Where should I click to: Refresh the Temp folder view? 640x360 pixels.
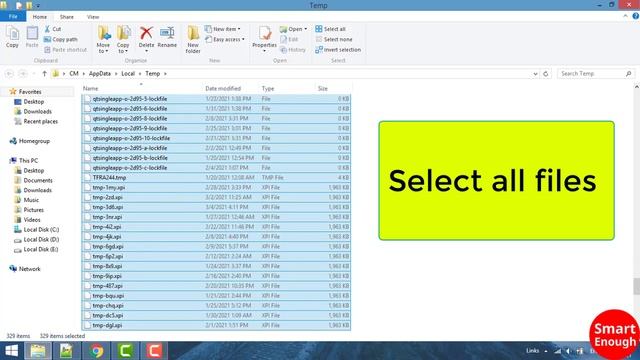click(546, 74)
